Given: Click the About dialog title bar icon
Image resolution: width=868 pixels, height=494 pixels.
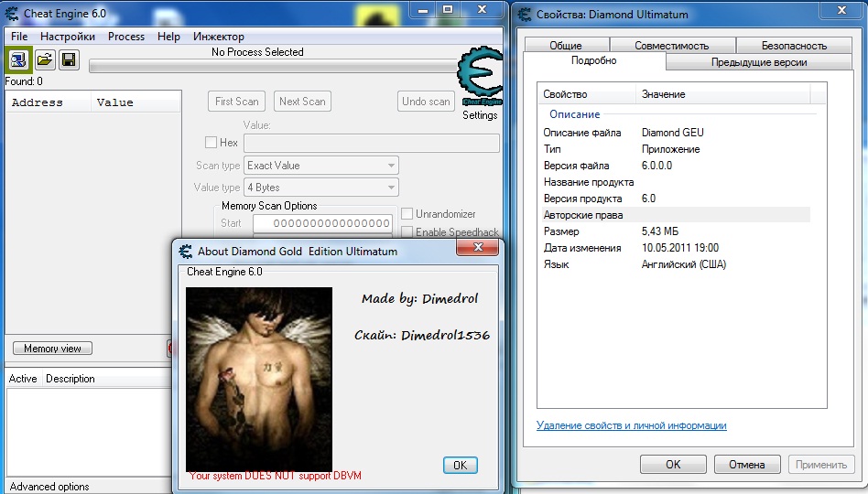Looking at the screenshot, I should (x=186, y=252).
